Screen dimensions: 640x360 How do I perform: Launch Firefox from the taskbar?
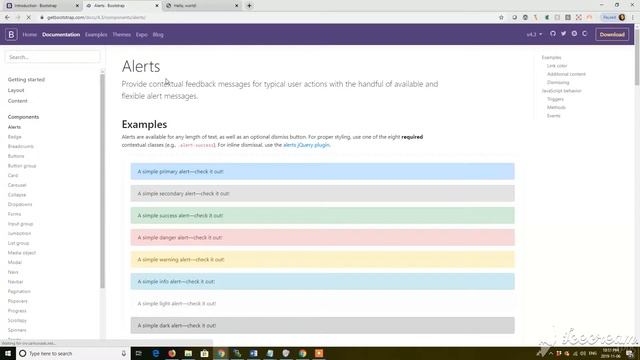click(x=172, y=353)
